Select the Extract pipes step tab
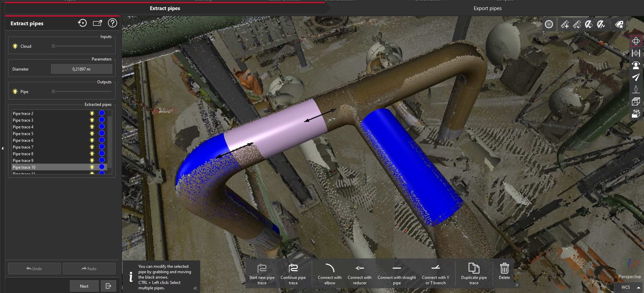 [165, 8]
